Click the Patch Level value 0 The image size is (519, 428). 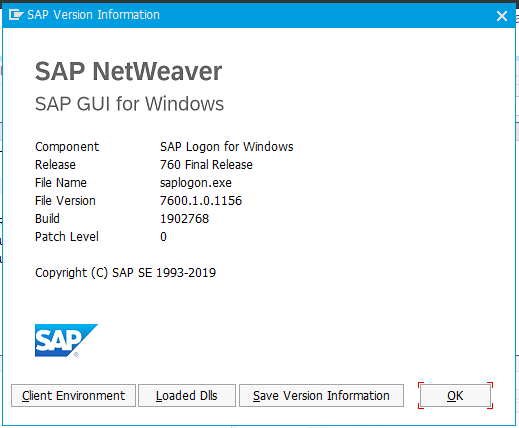[163, 237]
